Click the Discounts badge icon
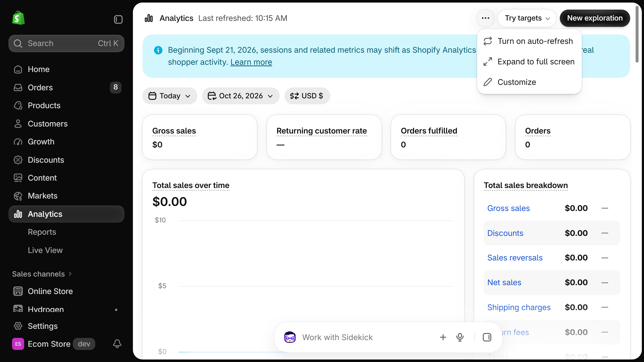This screenshot has height=362, width=644. tap(18, 160)
